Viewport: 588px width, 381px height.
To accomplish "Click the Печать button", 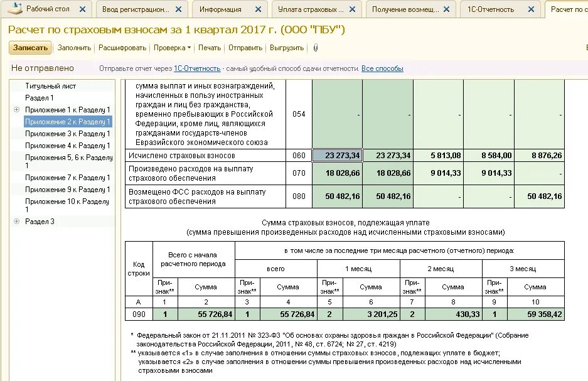I will coord(210,48).
